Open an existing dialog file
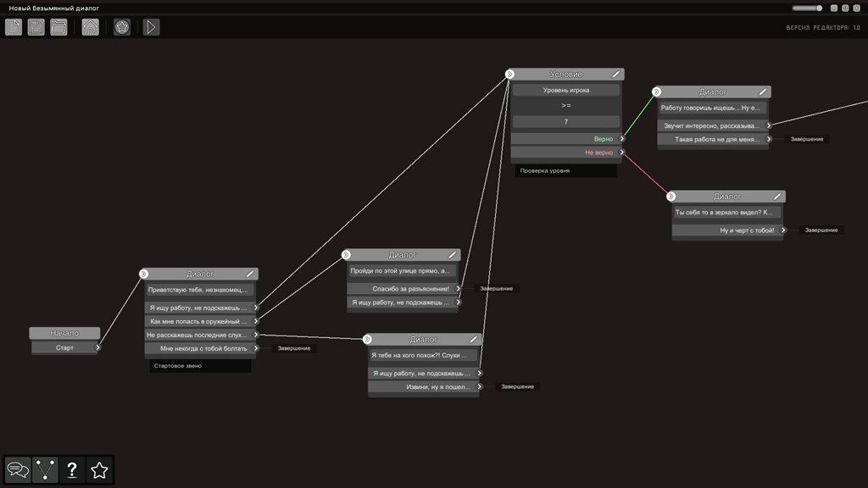This screenshot has height=488, width=868. [58, 27]
